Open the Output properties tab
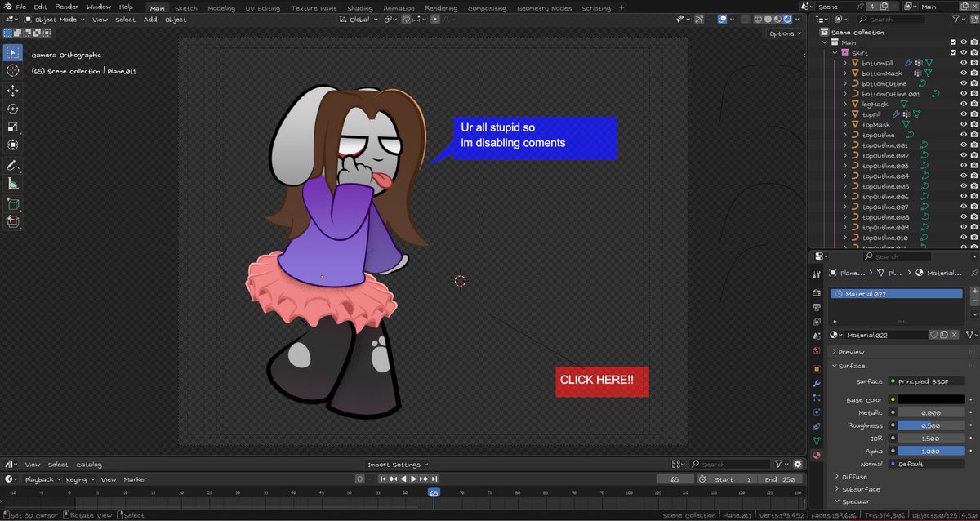This screenshot has width=980, height=521. point(817,307)
